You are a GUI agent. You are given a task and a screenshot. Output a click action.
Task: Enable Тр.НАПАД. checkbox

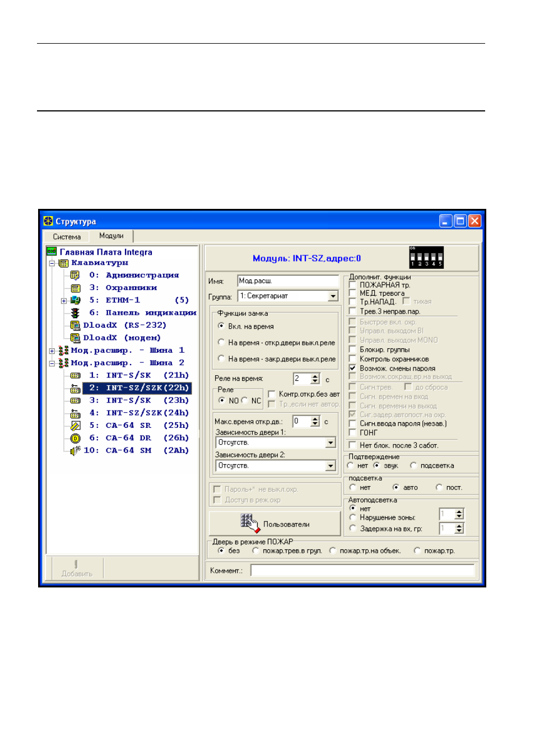[x=352, y=301]
